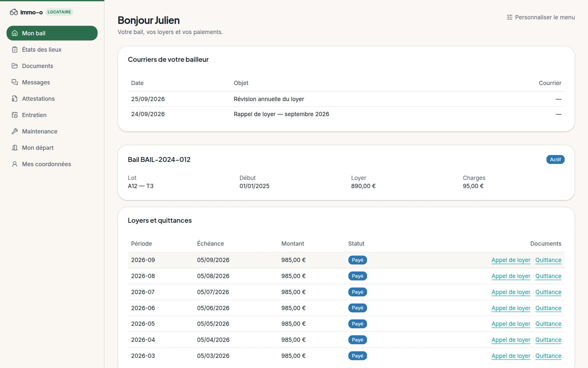588x368 pixels.
Task: Click the Loyer value 890,00 €
Action: tap(363, 186)
